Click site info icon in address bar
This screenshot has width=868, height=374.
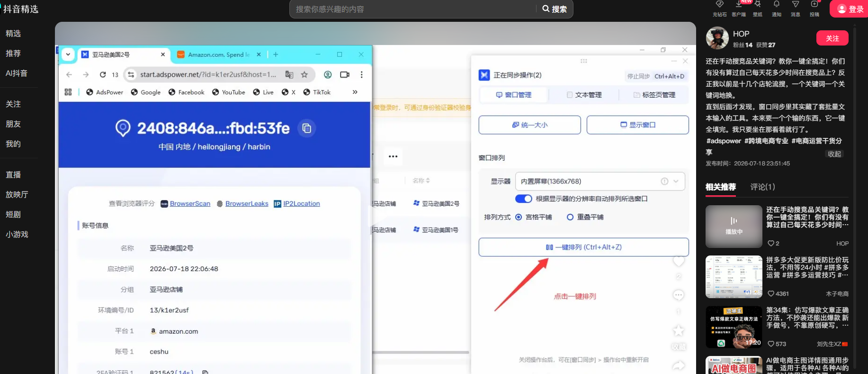131,74
